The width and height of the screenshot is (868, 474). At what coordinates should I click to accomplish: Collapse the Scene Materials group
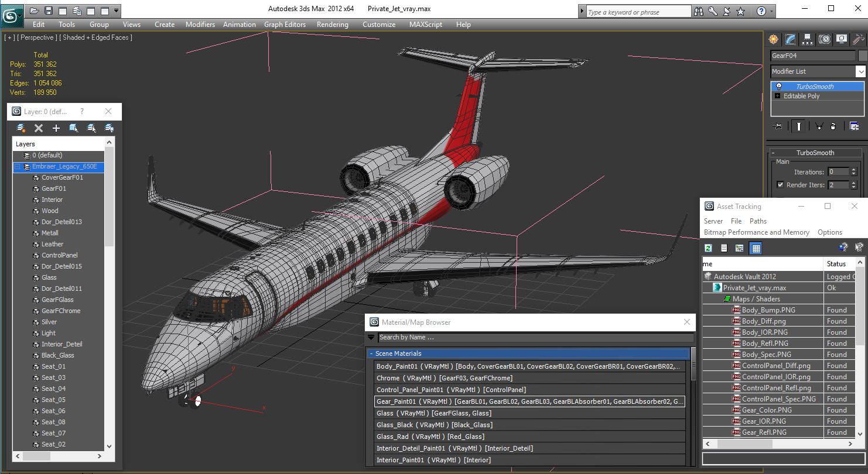click(x=371, y=353)
